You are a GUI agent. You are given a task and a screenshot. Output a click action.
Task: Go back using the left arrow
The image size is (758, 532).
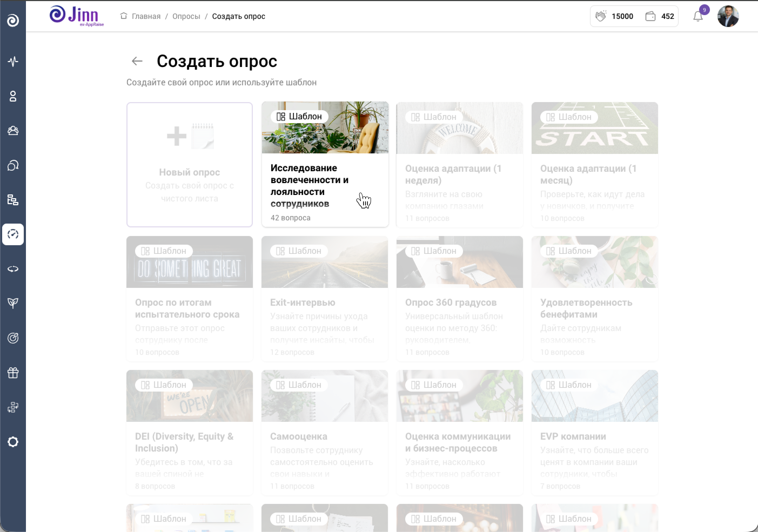[137, 61]
